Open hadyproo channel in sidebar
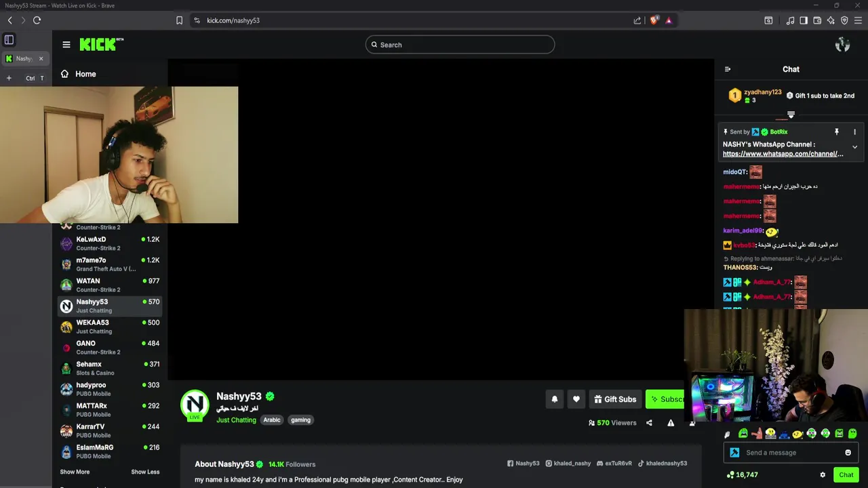Viewport: 868px width, 488px height. click(x=110, y=389)
